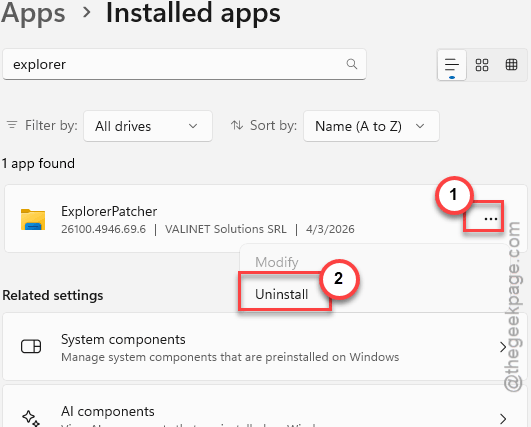Go back to Apps breadcrumb
Screen dimensions: 531x427
click(x=33, y=14)
